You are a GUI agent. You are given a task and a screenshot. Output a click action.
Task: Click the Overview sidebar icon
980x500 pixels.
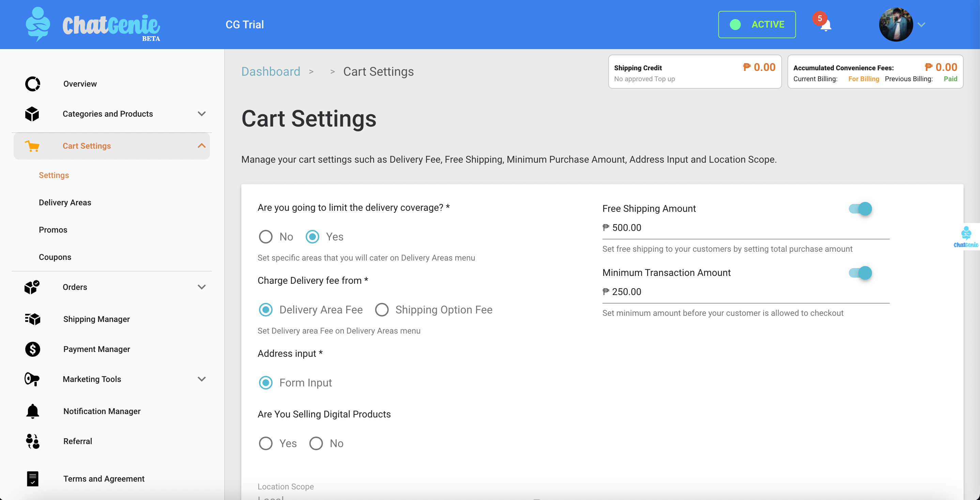click(32, 84)
